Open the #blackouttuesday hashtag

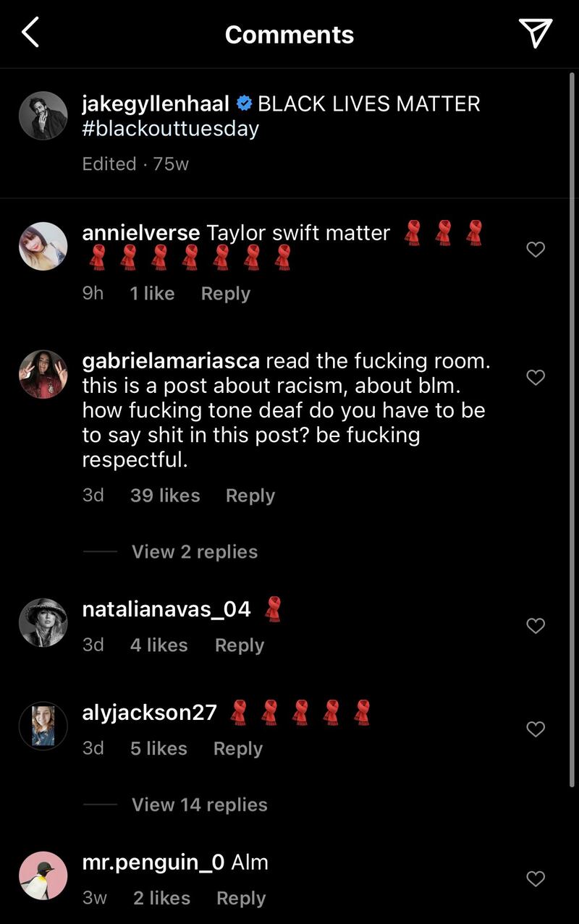(x=171, y=129)
